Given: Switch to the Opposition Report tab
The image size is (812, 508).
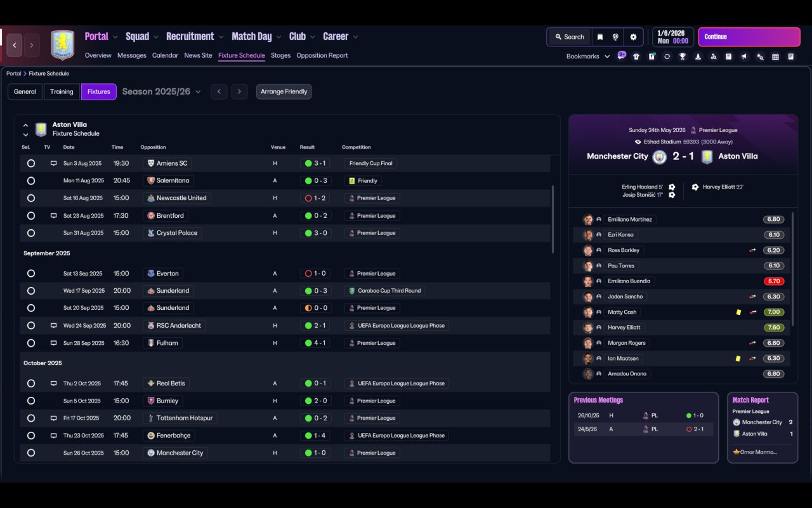Looking at the screenshot, I should [322, 55].
